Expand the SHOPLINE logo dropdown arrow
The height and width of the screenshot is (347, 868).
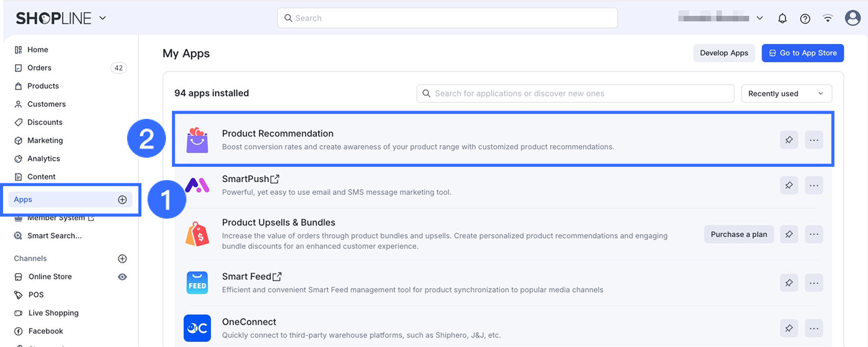103,18
